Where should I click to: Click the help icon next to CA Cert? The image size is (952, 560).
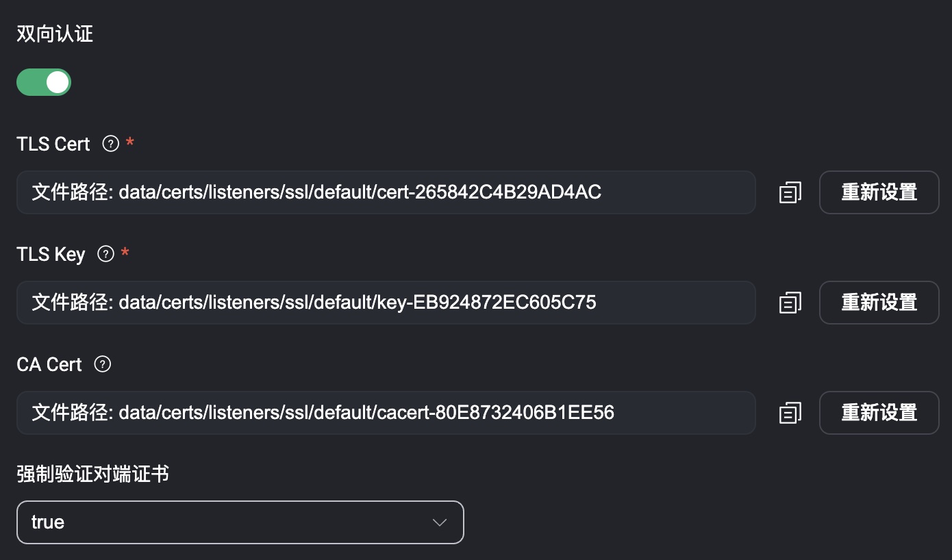[x=102, y=364]
